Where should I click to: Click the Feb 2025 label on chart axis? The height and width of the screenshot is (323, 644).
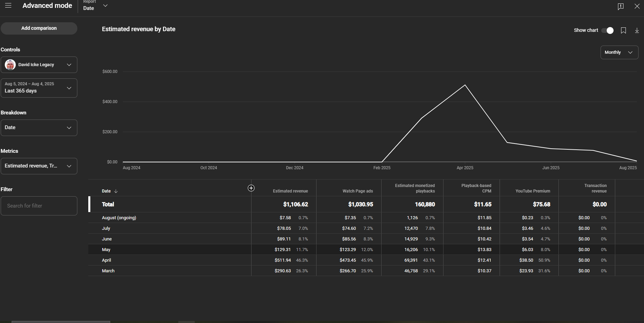click(382, 168)
